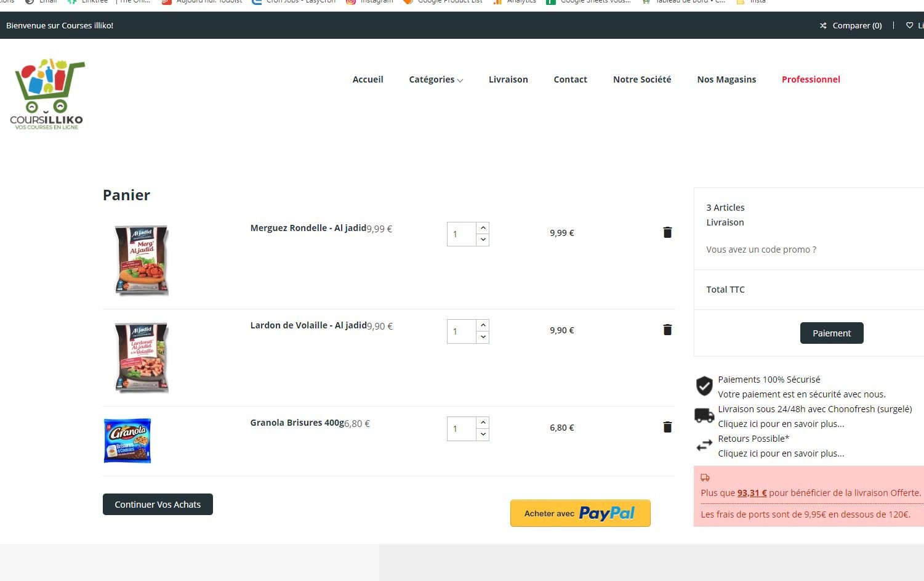This screenshot has width=924, height=581.
Task: Open Livraison in the main navigation
Action: (x=508, y=79)
